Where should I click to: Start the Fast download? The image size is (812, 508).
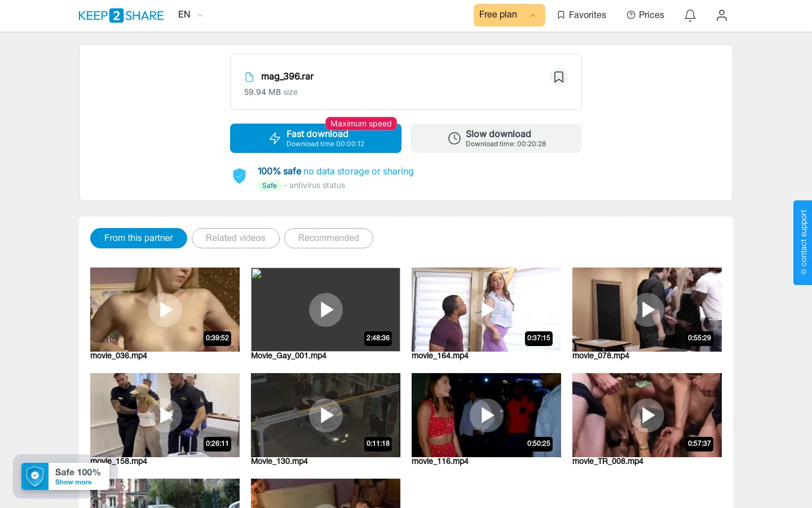coord(316,138)
